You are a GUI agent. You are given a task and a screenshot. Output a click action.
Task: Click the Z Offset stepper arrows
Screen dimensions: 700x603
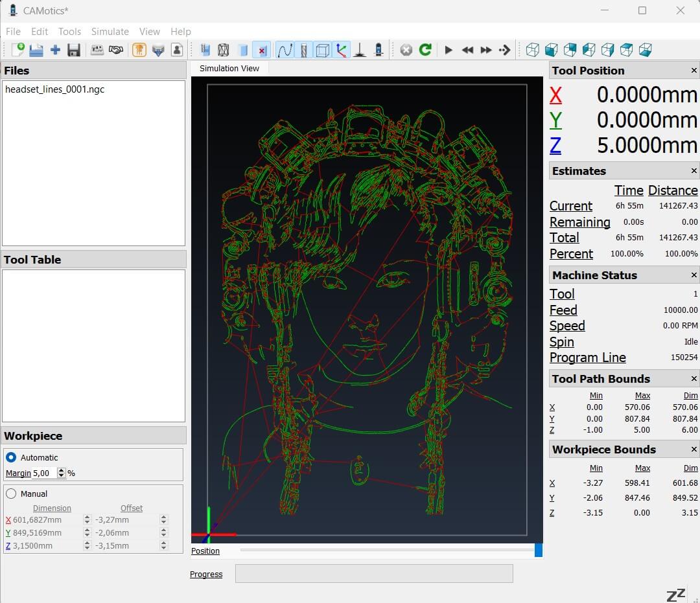pos(163,545)
